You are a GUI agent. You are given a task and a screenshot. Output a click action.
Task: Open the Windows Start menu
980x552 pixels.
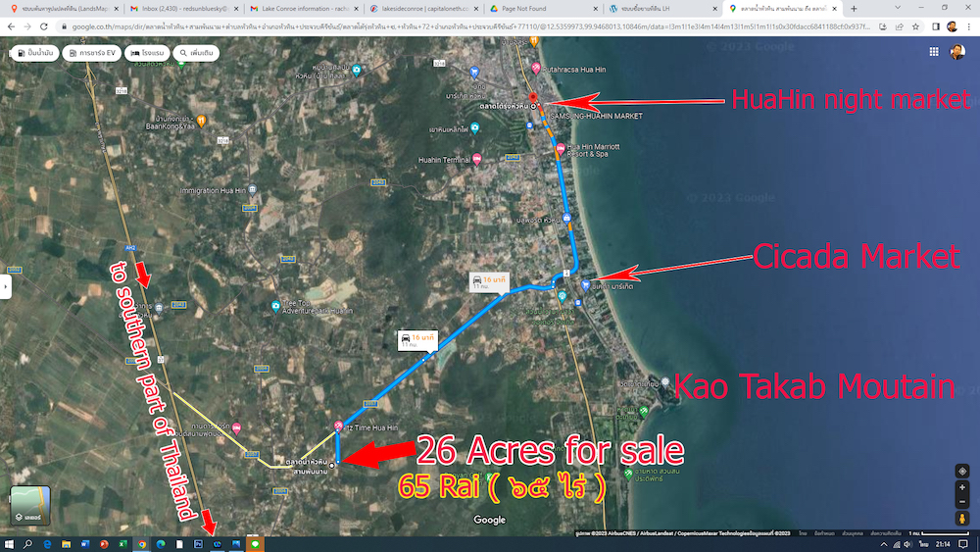click(x=9, y=544)
